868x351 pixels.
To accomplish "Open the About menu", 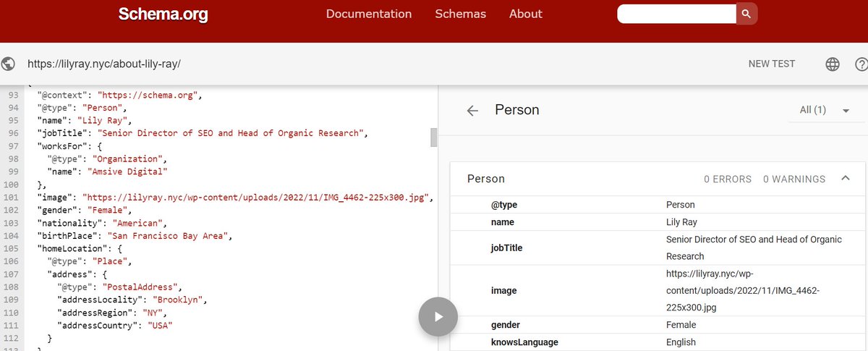I will point(526,14).
